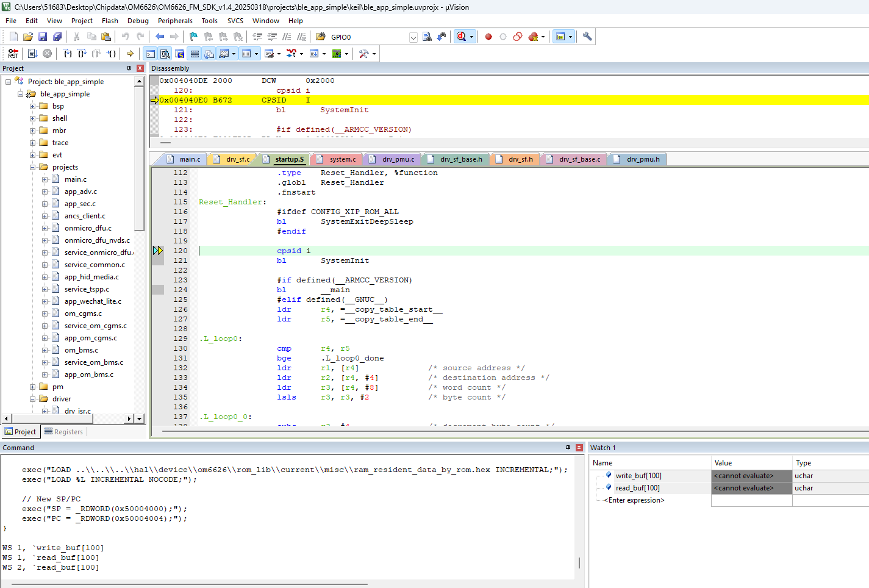Toggle the Project Window view button

coord(560,37)
